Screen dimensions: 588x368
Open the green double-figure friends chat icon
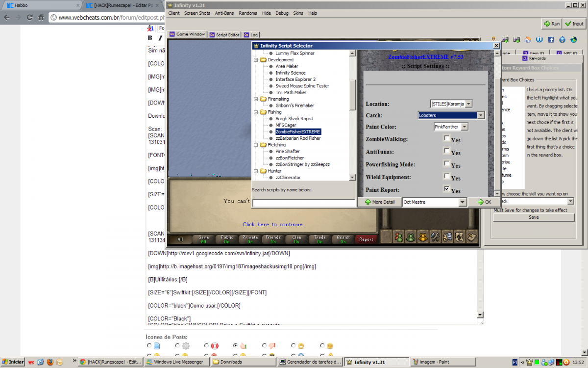click(411, 237)
